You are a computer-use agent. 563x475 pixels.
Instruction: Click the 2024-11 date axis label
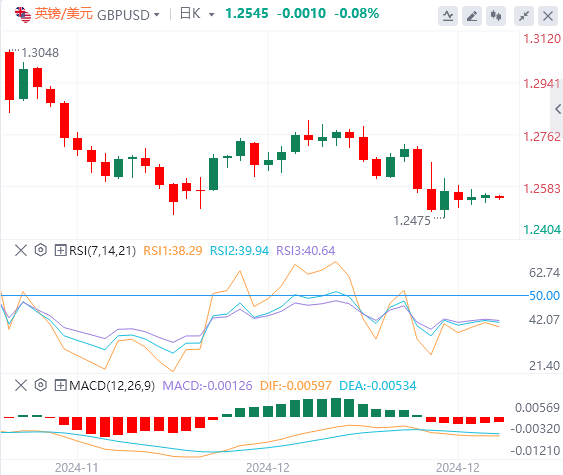76,468
